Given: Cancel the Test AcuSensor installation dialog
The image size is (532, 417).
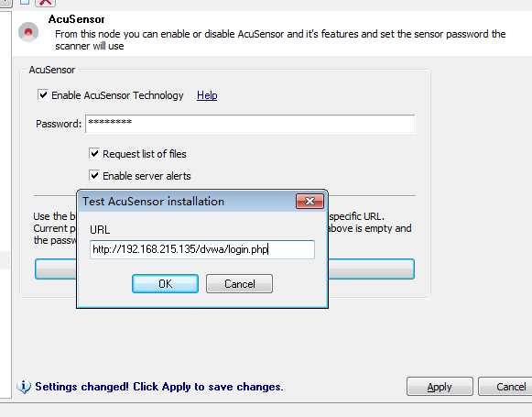Looking at the screenshot, I should click(x=239, y=283).
